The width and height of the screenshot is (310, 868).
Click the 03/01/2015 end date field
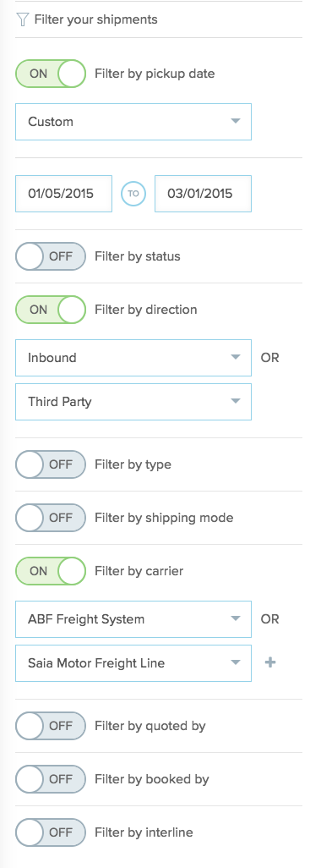click(203, 194)
